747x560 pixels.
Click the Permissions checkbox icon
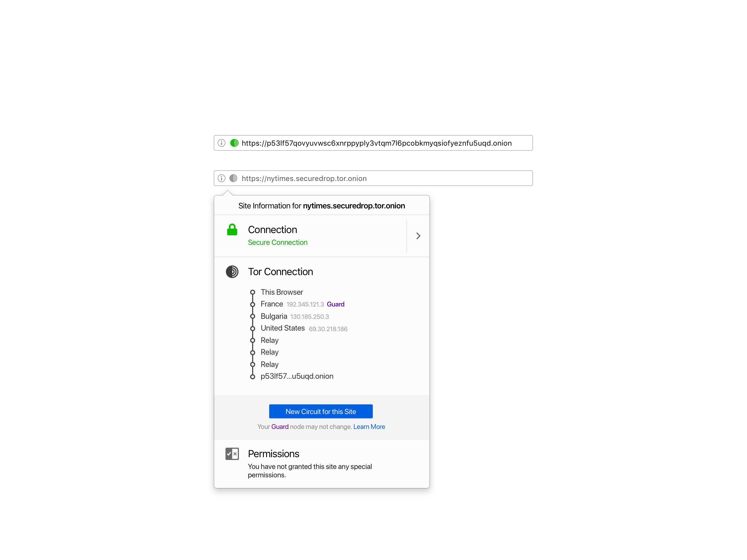[x=232, y=454]
